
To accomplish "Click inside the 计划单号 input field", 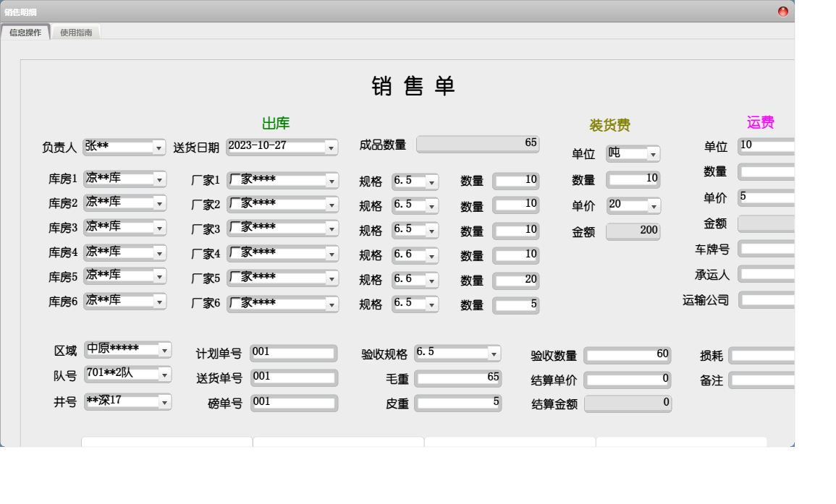I will [293, 353].
